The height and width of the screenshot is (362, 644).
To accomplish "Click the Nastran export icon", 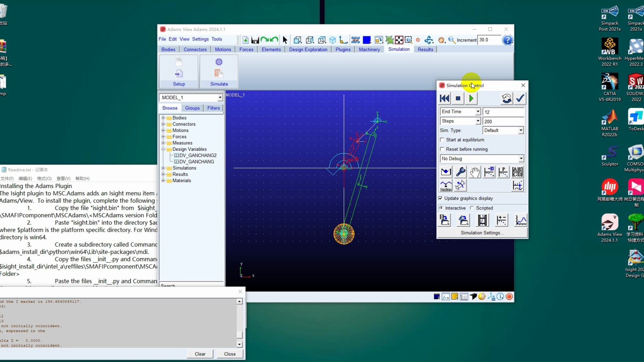I will (x=446, y=186).
